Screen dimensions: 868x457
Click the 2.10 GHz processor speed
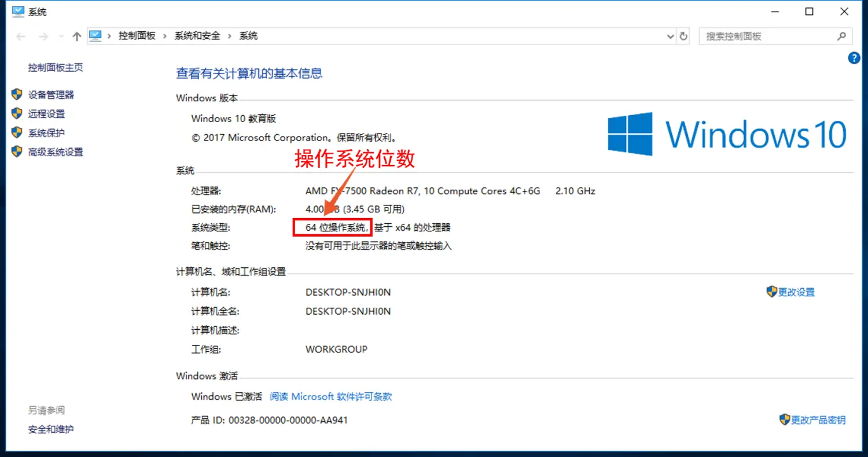click(x=575, y=191)
